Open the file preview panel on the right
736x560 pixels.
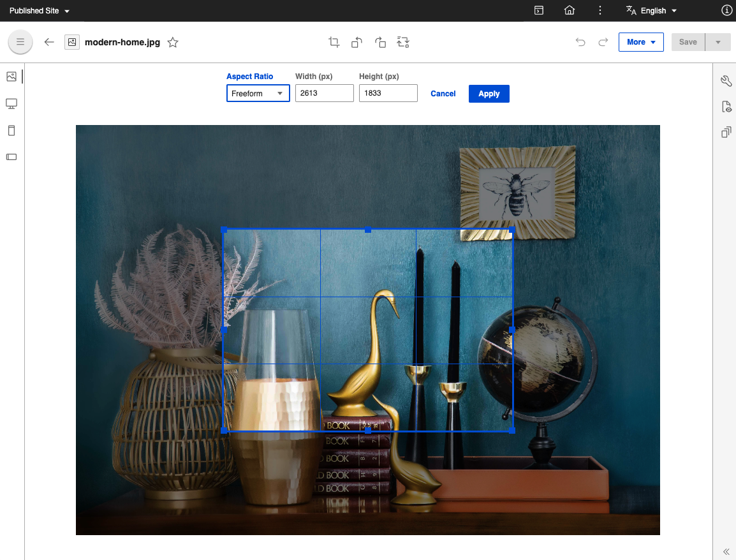726,107
